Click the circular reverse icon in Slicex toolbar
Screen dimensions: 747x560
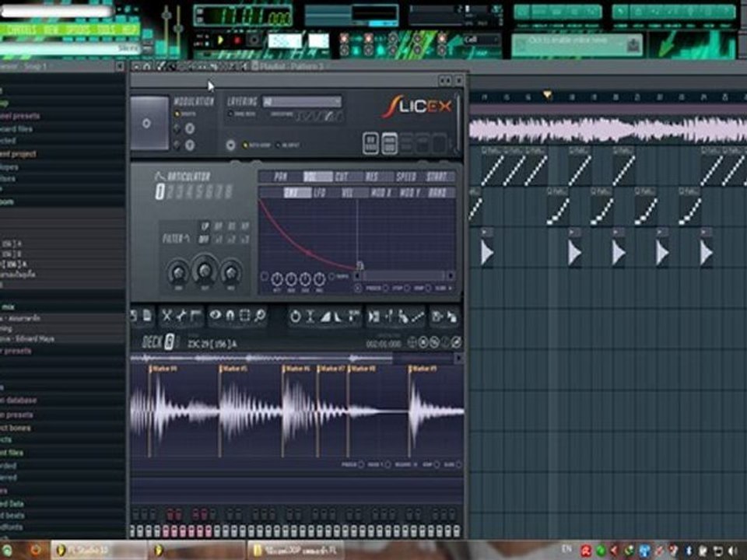pos(296,317)
